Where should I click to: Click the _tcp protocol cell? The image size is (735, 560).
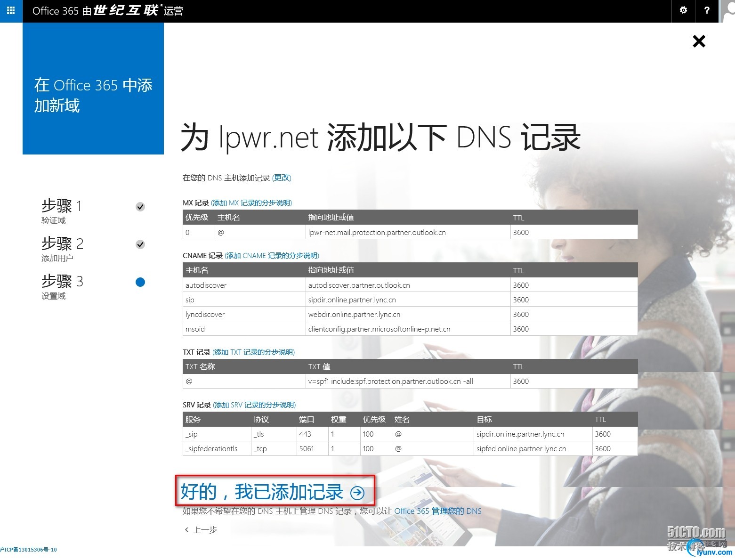tap(274, 448)
